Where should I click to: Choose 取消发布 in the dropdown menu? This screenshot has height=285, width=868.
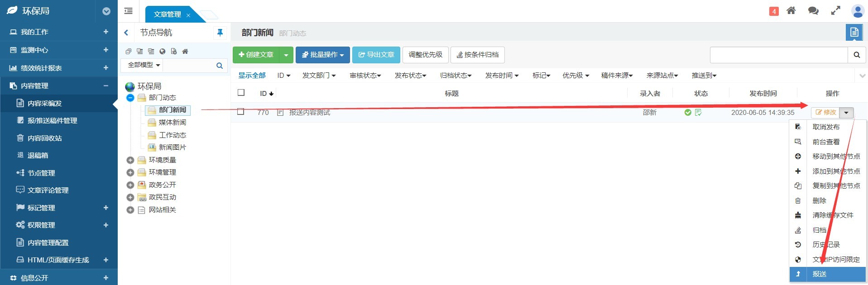coord(826,127)
